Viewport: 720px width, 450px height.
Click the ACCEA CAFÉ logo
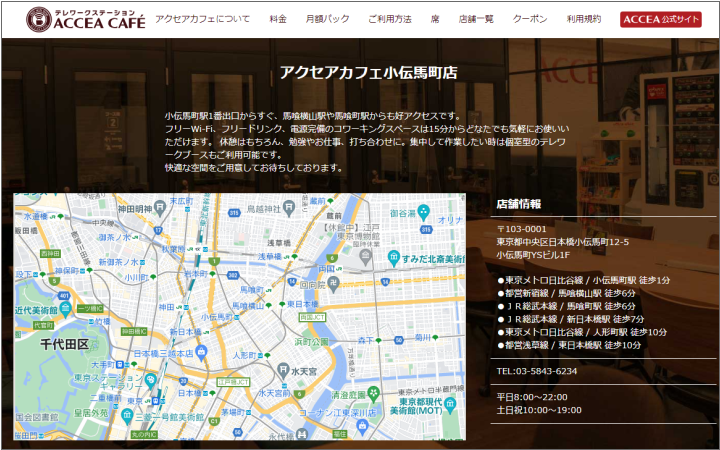[86, 19]
